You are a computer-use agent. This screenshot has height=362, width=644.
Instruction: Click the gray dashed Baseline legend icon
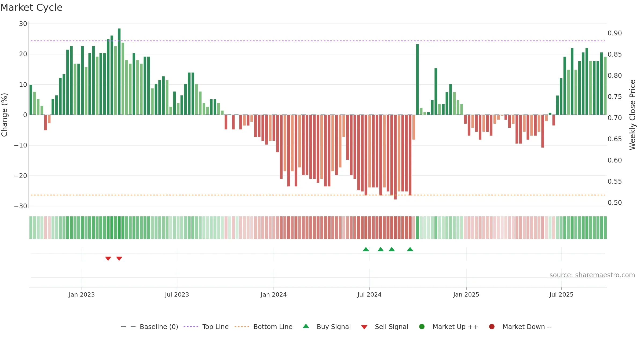click(128, 327)
